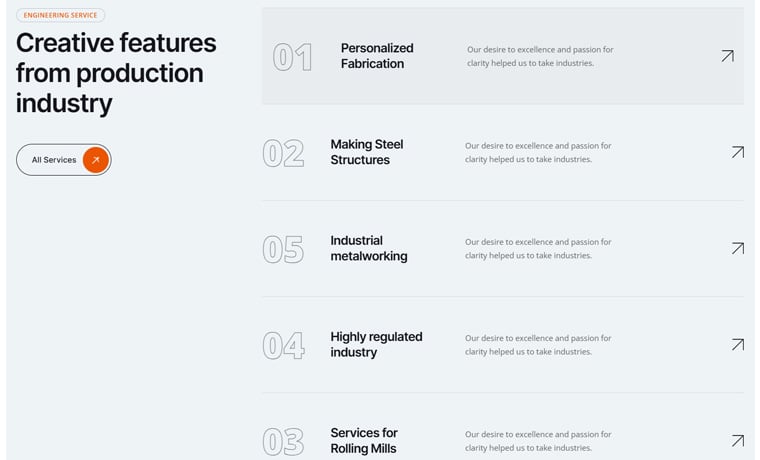Select the Engineering Service tag
The image size is (760, 460).
tap(61, 16)
